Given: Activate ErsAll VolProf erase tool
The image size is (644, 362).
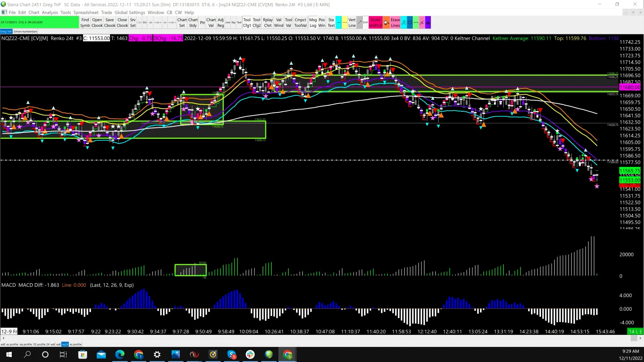Looking at the screenshot, I should (375, 22).
